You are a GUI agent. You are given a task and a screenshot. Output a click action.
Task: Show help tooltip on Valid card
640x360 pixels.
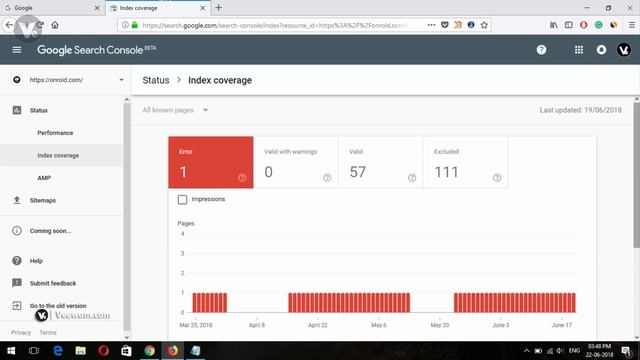tap(412, 178)
